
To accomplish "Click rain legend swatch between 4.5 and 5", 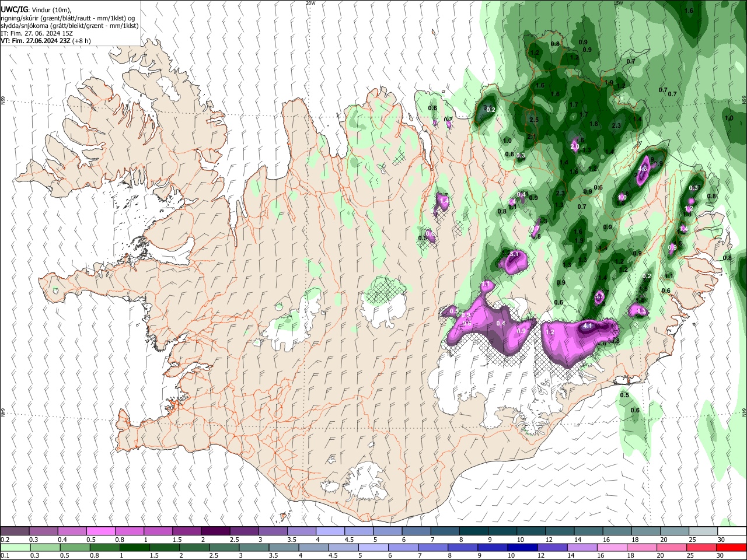I will (x=343, y=547).
